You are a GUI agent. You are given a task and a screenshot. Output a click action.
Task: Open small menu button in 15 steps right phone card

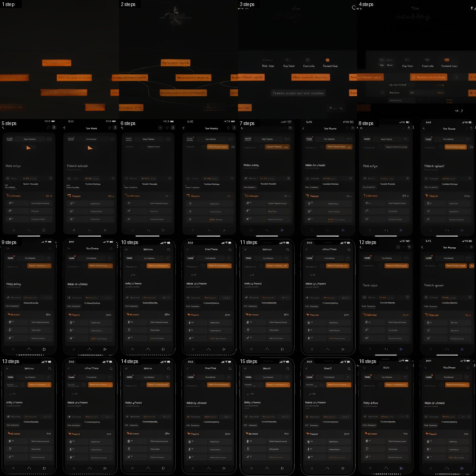coord(349,377)
